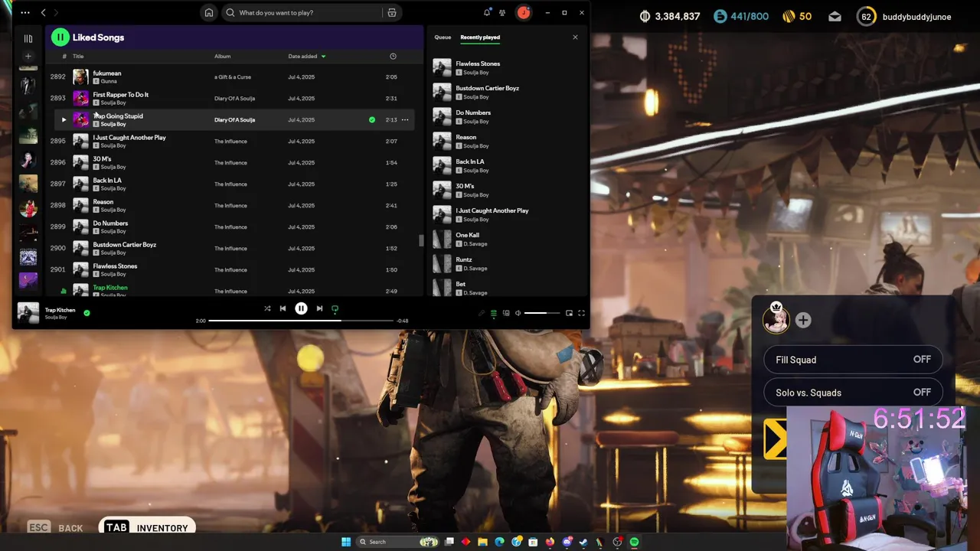980x551 pixels.
Task: Open the Spotify profile avatar menu
Action: click(524, 12)
